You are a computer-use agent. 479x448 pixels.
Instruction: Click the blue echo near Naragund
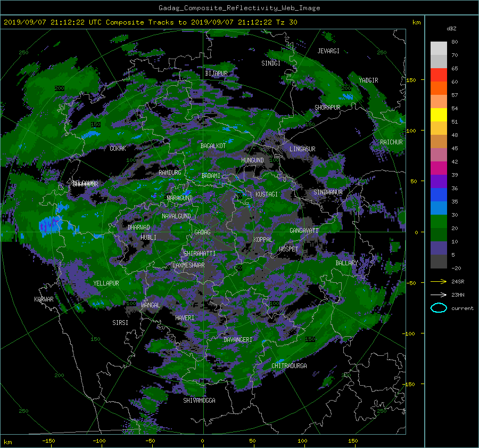point(187,193)
